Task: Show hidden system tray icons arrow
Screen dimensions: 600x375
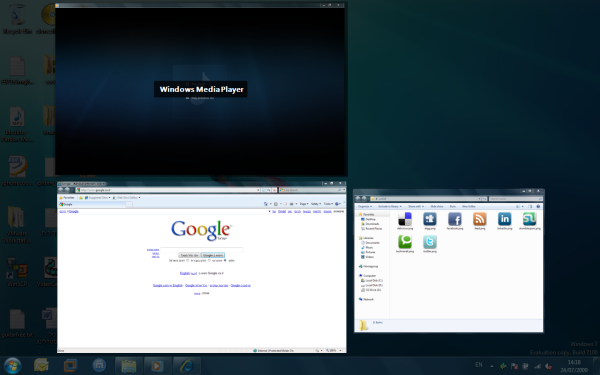Action: (x=492, y=366)
